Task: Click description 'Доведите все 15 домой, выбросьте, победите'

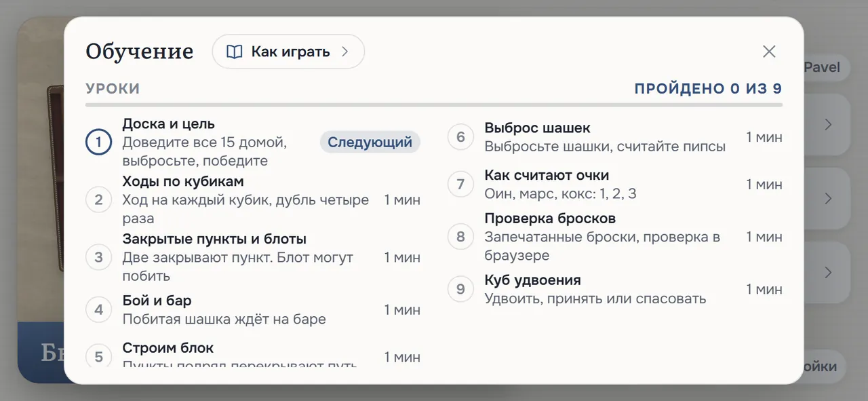Action: pyautogui.click(x=205, y=152)
